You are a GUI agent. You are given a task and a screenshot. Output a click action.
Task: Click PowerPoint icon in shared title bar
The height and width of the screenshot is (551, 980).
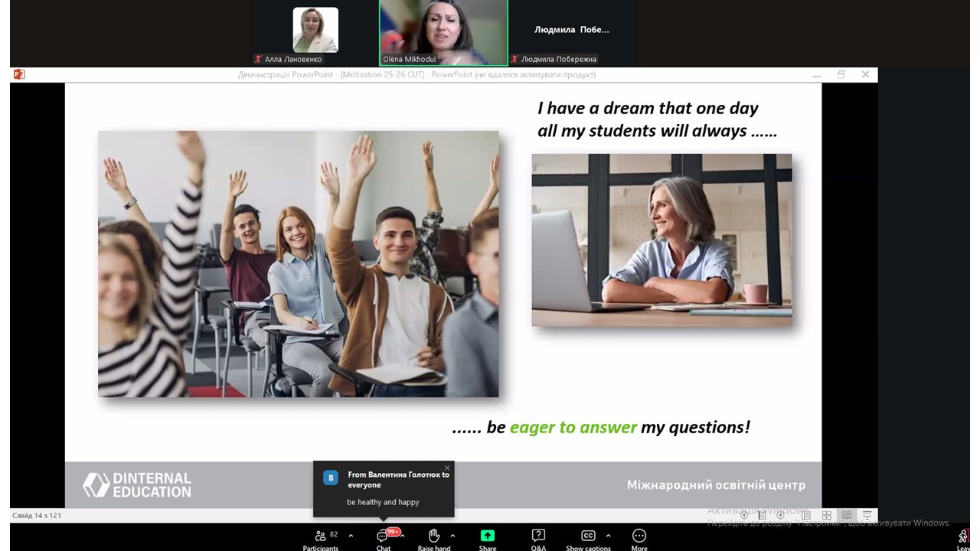(x=19, y=74)
